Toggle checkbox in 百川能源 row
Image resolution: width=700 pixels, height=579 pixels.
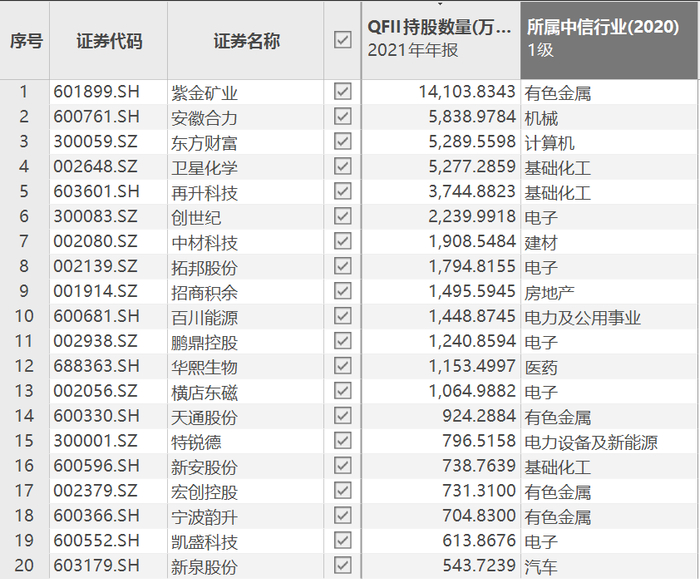(342, 316)
